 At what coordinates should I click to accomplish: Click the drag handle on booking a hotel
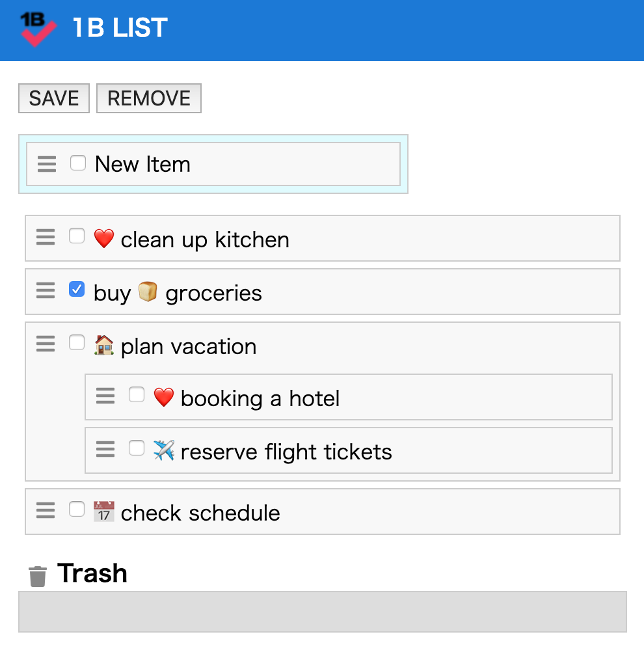click(x=105, y=396)
